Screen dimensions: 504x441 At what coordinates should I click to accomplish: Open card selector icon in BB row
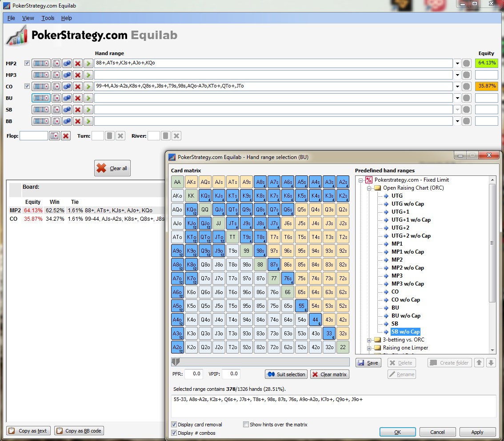(56, 121)
